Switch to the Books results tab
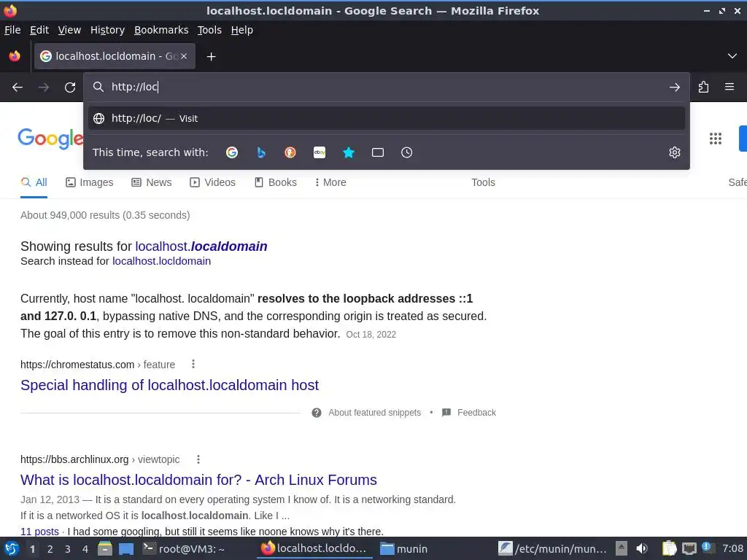The image size is (747, 560). (x=275, y=182)
